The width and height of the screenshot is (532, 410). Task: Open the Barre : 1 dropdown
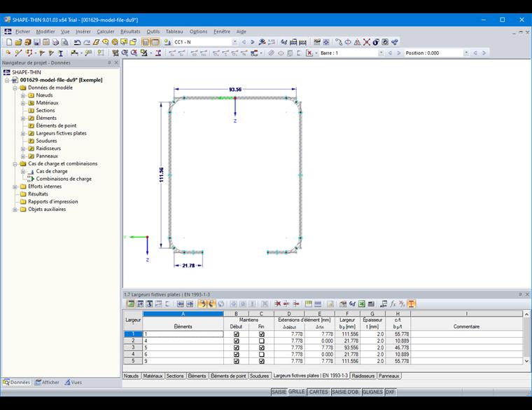pyautogui.click(x=381, y=53)
